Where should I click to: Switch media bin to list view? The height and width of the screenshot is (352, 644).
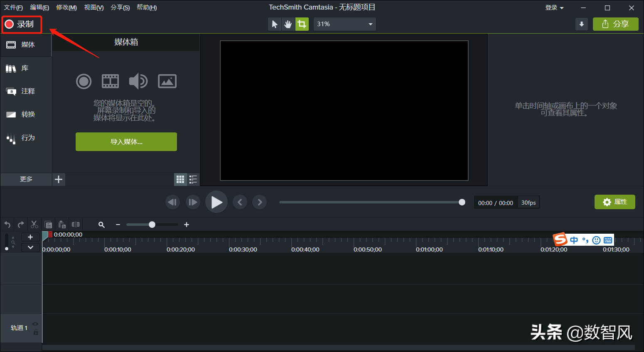click(x=193, y=179)
